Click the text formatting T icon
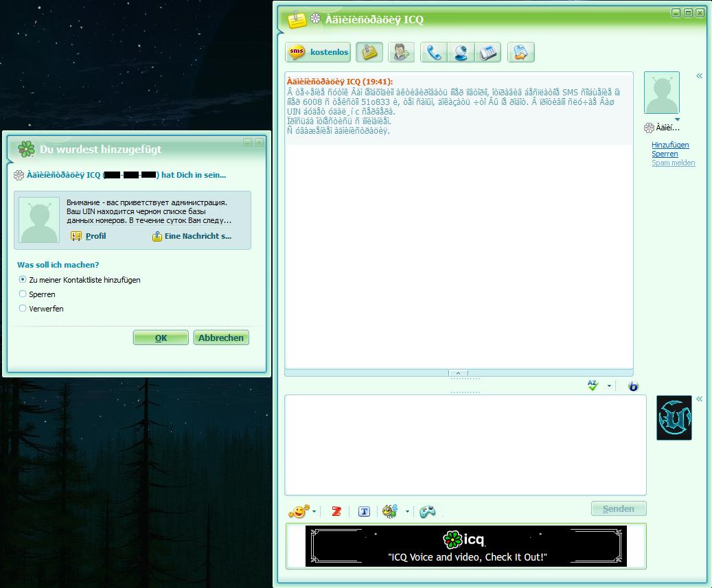Image resolution: width=712 pixels, height=588 pixels. coord(364,511)
